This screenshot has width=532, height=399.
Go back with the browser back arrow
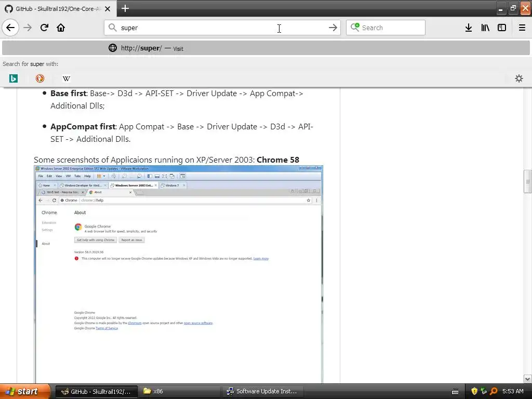tap(10, 28)
